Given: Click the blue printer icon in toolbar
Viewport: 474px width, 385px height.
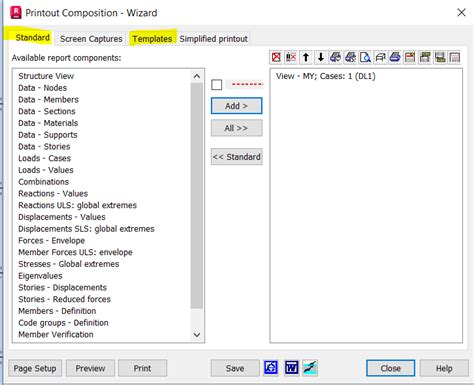Looking at the screenshot, I should pyautogui.click(x=395, y=57).
